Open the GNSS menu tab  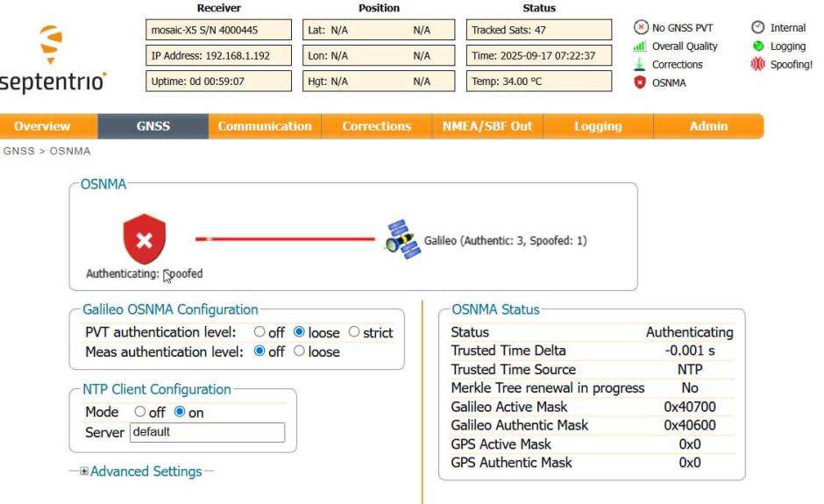pos(153,126)
